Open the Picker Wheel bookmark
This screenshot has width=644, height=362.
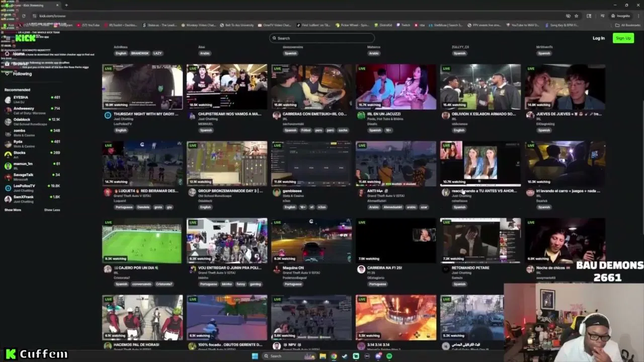(x=353, y=25)
